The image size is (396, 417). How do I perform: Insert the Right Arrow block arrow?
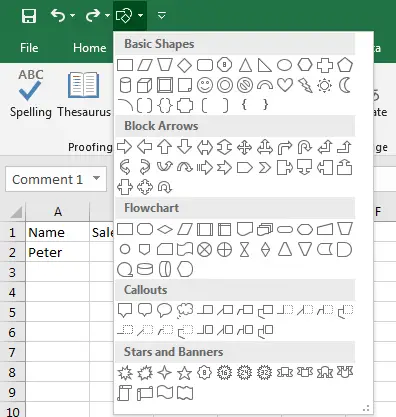(x=125, y=147)
